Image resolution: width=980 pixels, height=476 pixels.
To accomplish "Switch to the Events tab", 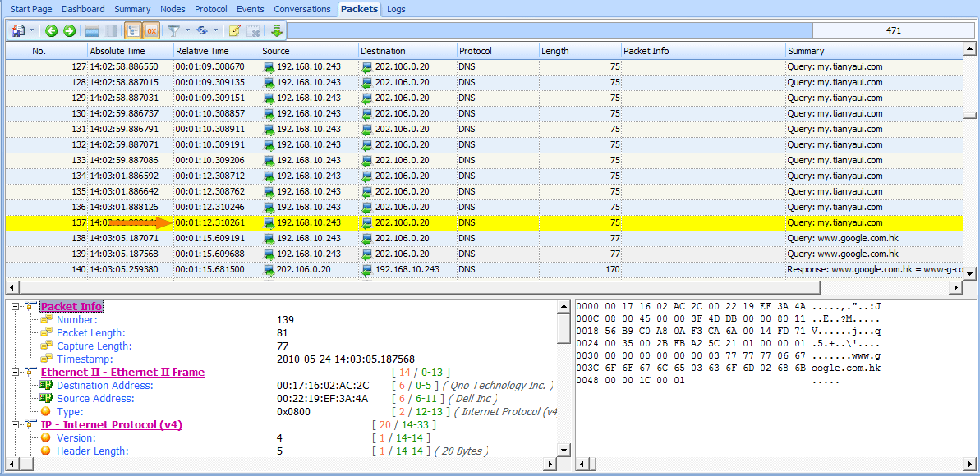I will tap(250, 9).
